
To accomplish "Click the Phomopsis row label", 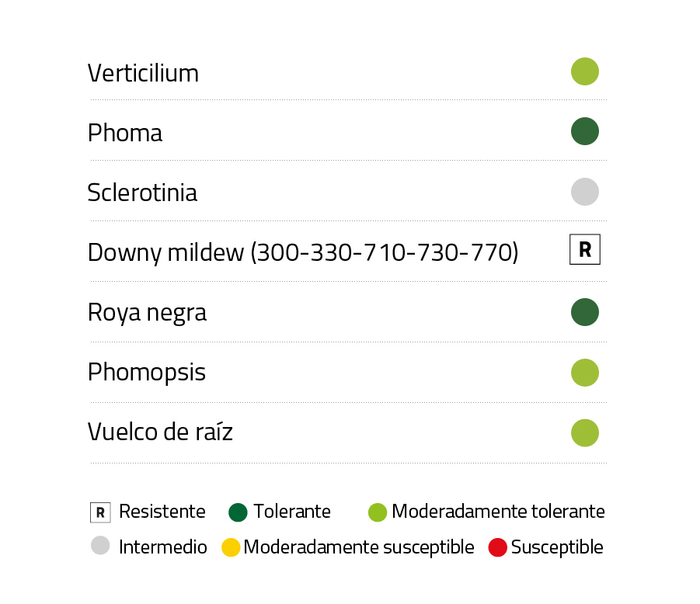I will click(146, 373).
